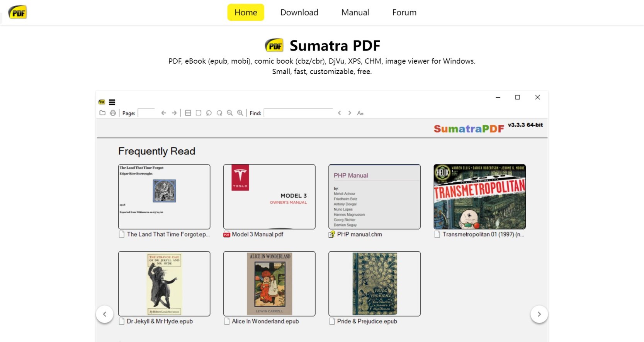Maximize the SumatraPDF window
Viewport: 644px width, 342px height.
pyautogui.click(x=518, y=97)
